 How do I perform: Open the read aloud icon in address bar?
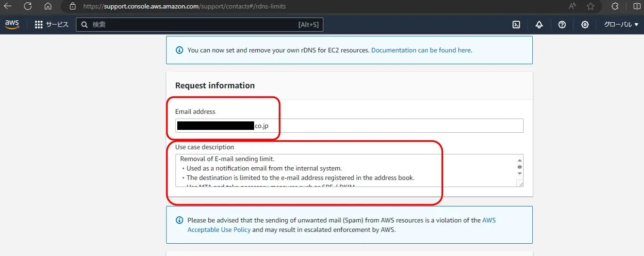(572, 6)
